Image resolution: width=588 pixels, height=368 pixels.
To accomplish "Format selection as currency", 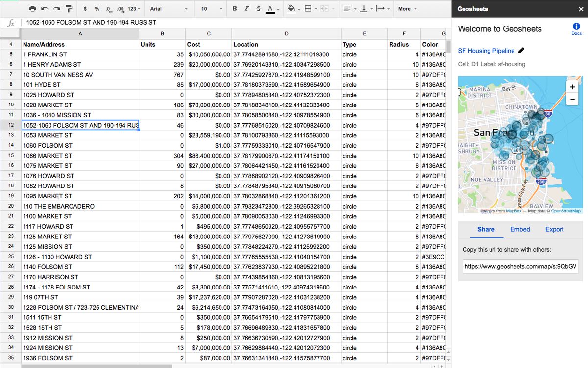I will click(x=86, y=9).
